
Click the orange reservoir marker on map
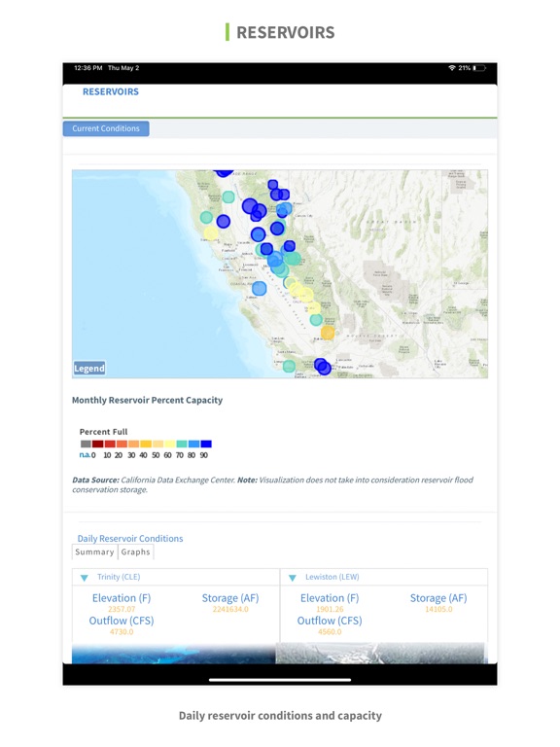point(328,332)
